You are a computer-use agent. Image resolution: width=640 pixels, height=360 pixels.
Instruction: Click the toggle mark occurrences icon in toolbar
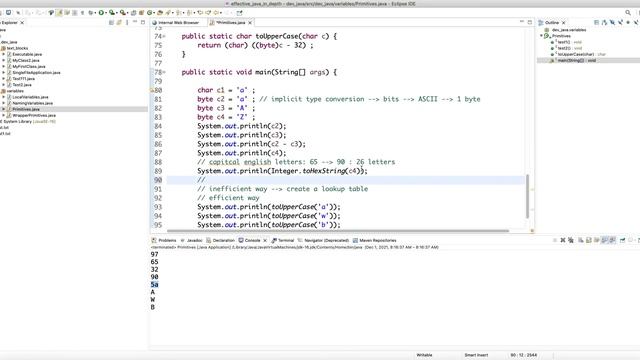click(x=59, y=13)
